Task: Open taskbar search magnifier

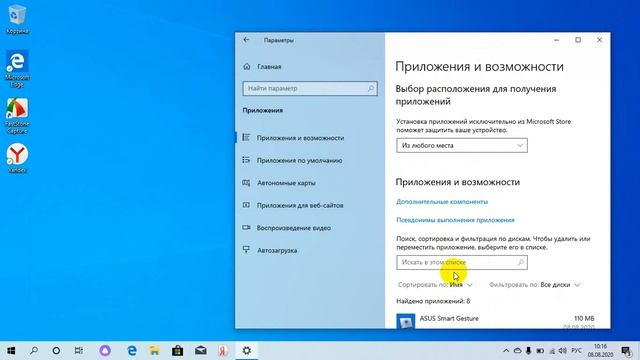Action: tap(34, 351)
